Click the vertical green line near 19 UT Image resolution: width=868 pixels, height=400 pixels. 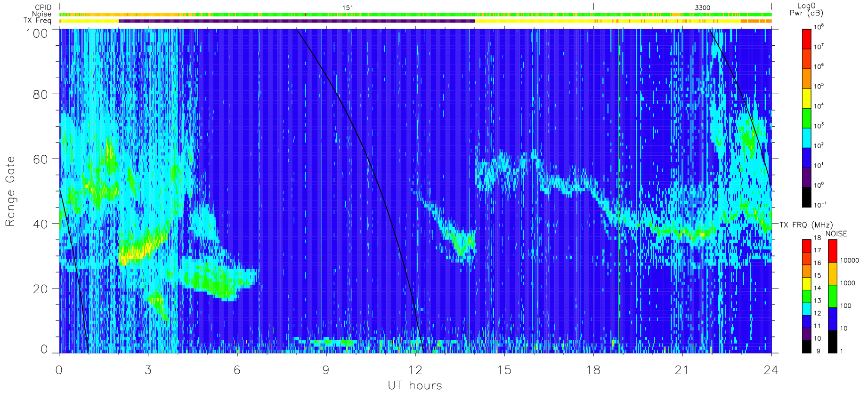click(619, 191)
